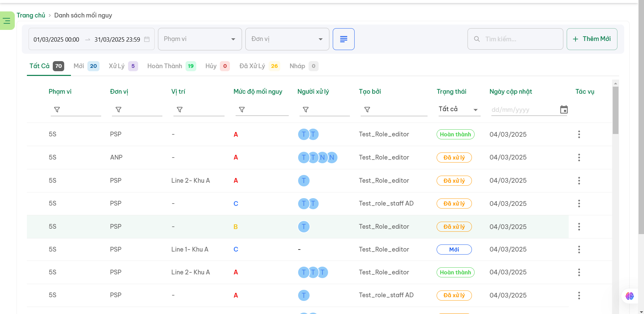This screenshot has height=314, width=644.
Task: Switch to the Mới tab
Action: (86, 66)
